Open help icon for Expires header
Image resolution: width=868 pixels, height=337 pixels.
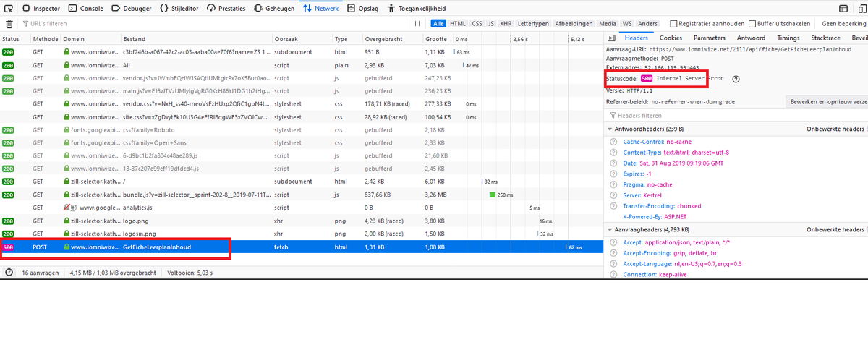(x=613, y=174)
